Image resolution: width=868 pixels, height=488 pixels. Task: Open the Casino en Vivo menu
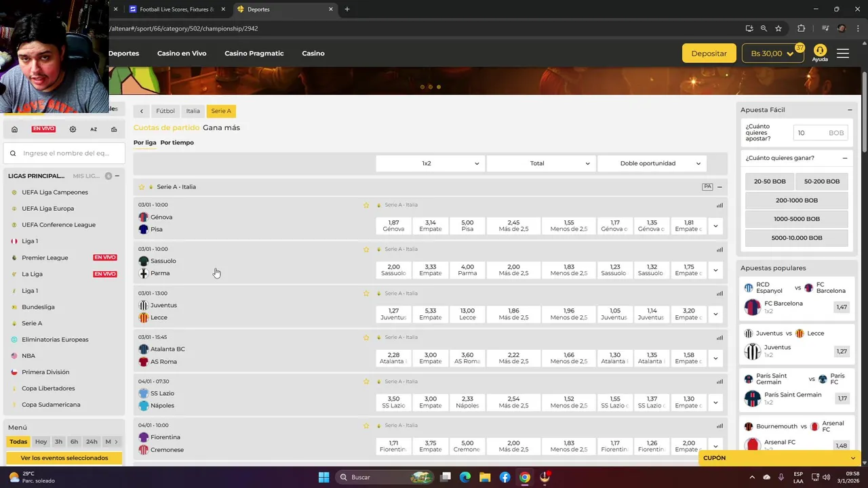pyautogui.click(x=182, y=54)
